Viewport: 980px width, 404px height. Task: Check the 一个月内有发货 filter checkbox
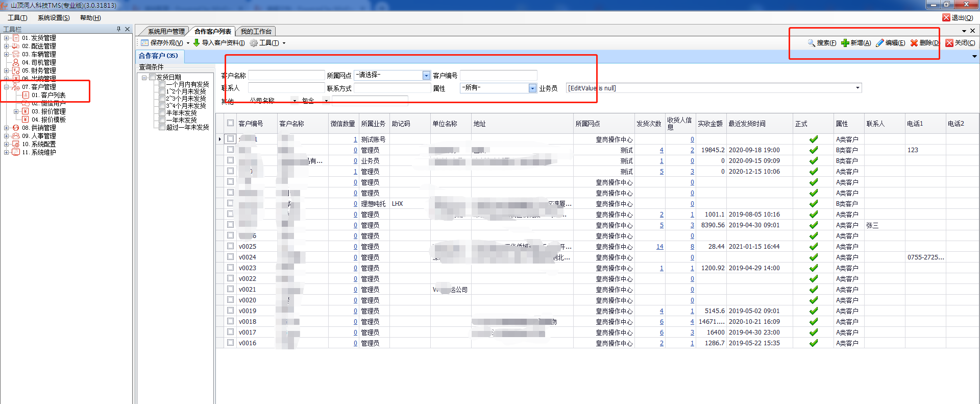(162, 84)
